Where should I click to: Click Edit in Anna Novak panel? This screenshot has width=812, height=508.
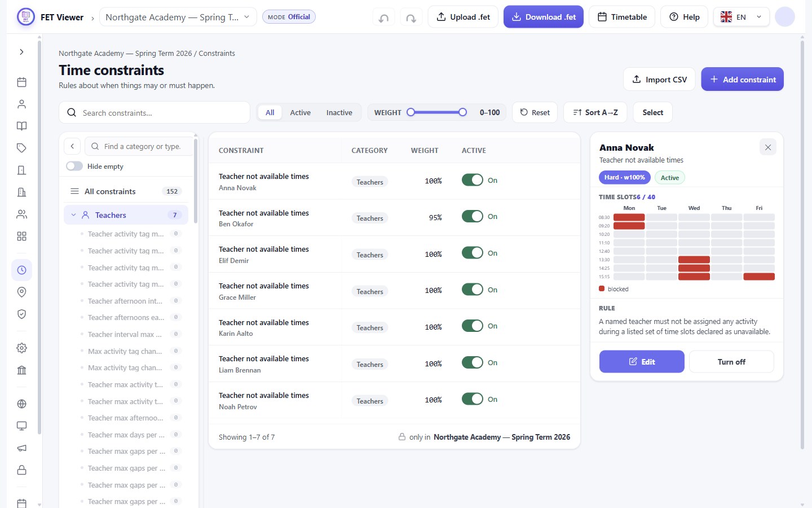point(642,362)
